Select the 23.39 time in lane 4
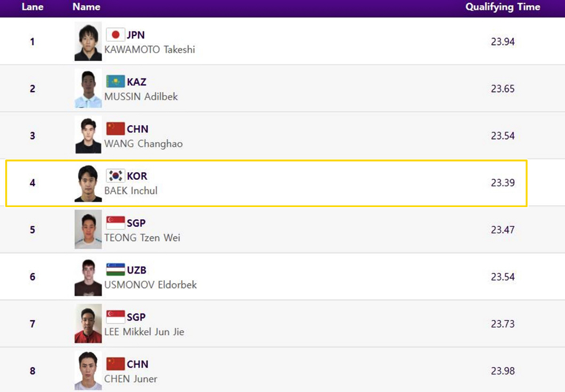Viewport: 565px width, 392px height. tap(503, 183)
